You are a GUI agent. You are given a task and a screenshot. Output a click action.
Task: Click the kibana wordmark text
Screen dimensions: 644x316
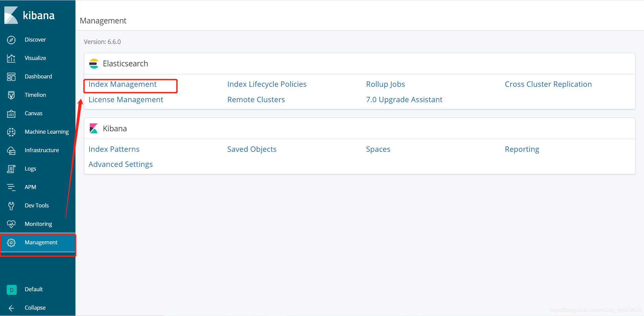[39, 16]
